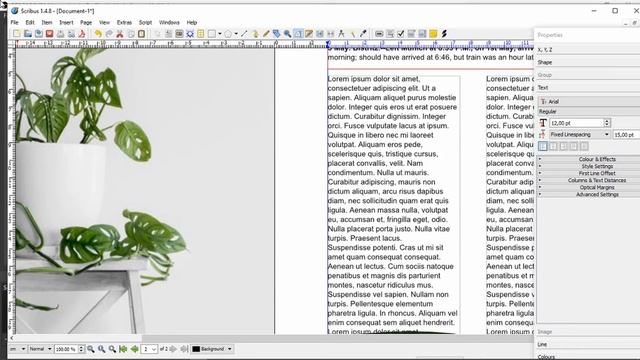Select the Insert Image Frame tool

[179, 33]
